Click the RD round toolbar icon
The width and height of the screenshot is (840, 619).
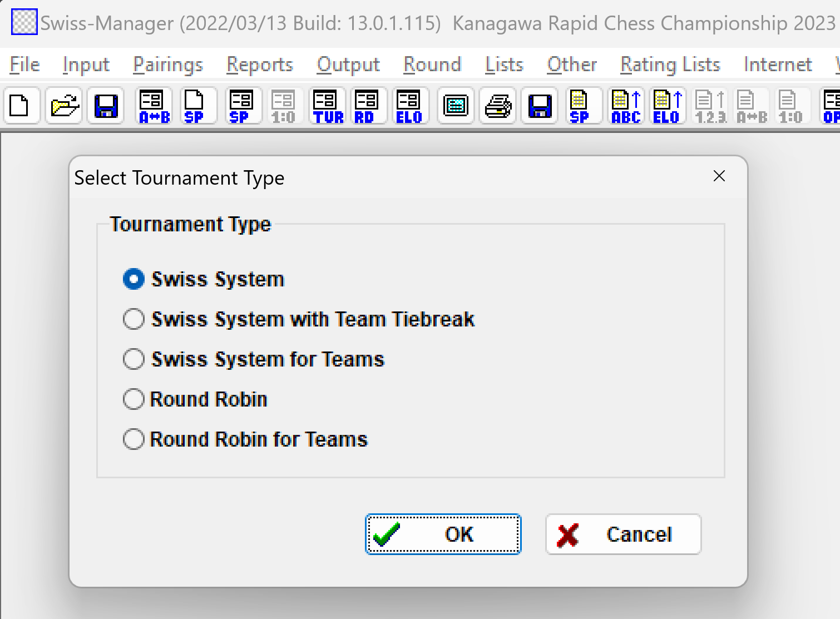pos(366,106)
